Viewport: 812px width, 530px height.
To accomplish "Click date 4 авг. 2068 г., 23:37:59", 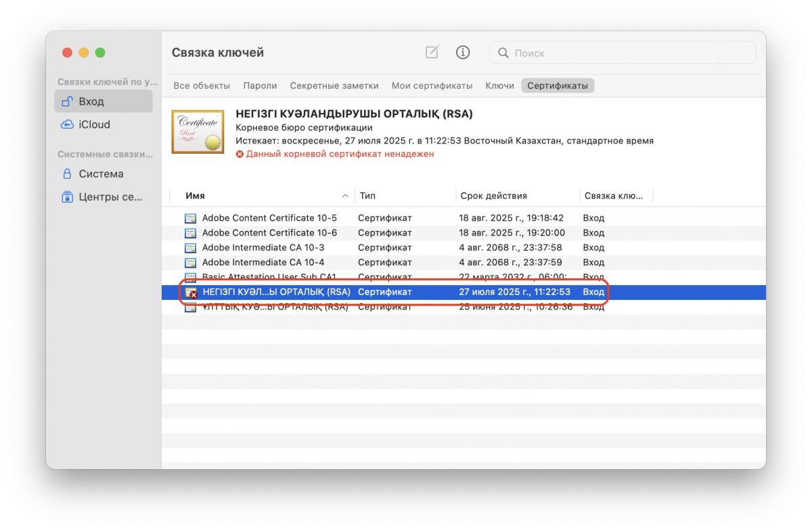I will 510,263.
